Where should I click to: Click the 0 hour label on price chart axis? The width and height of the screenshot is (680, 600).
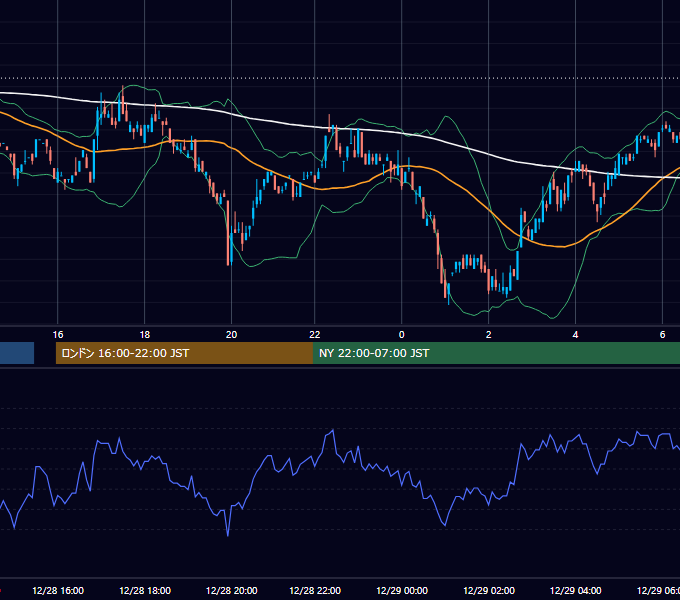[402, 335]
